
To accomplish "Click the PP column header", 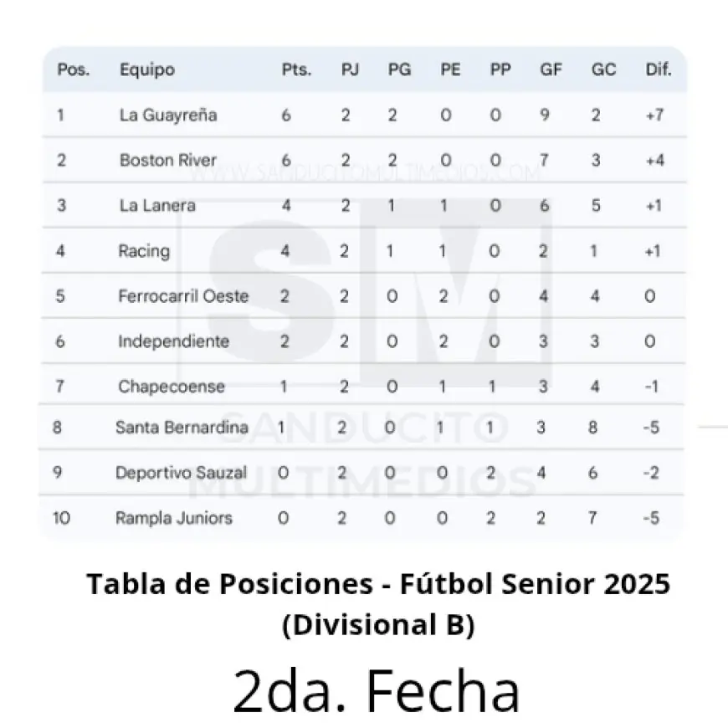I will tap(500, 69).
